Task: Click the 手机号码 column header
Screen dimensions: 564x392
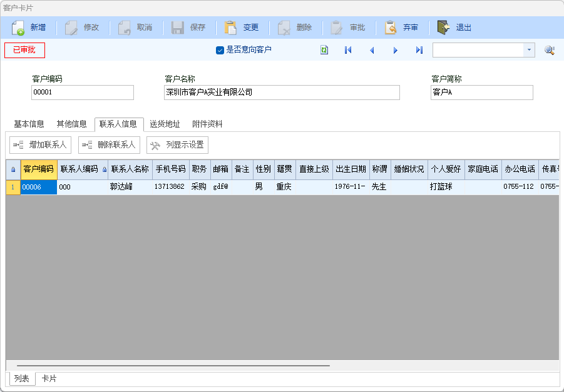Action: tap(171, 169)
